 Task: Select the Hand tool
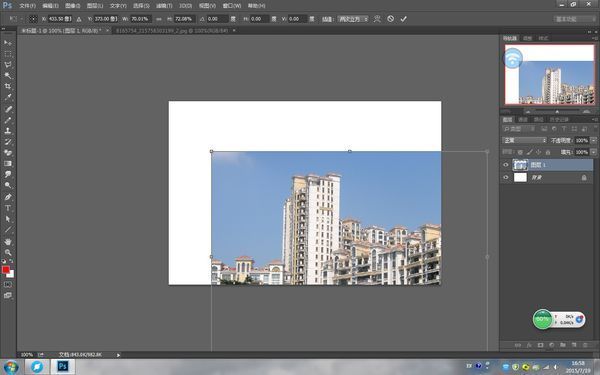tap(8, 241)
